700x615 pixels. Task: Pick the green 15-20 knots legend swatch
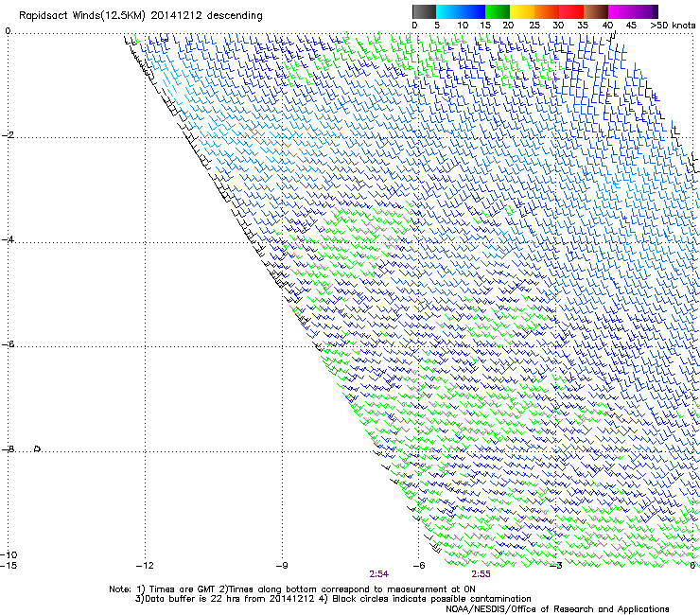coord(498,11)
